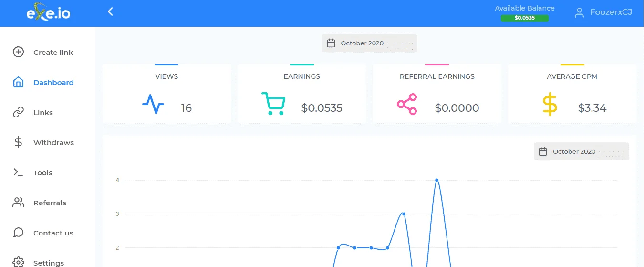Open the Create link menu item
The width and height of the screenshot is (644, 267).
53,52
